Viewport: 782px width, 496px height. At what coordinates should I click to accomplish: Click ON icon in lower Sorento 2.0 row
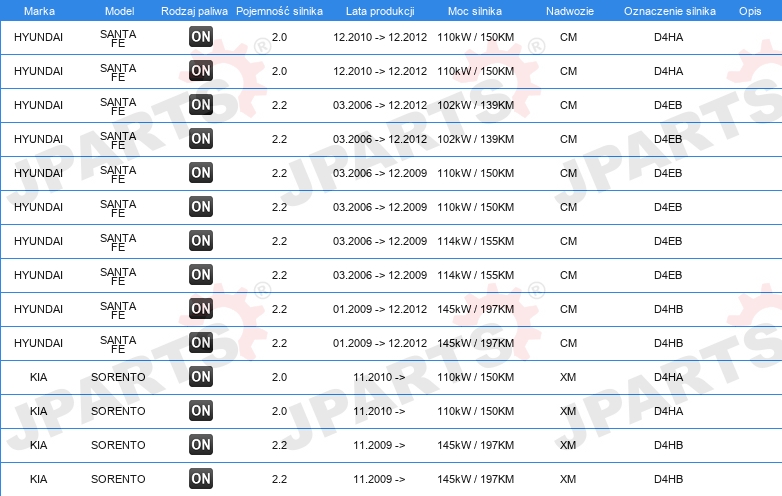pyautogui.click(x=201, y=410)
